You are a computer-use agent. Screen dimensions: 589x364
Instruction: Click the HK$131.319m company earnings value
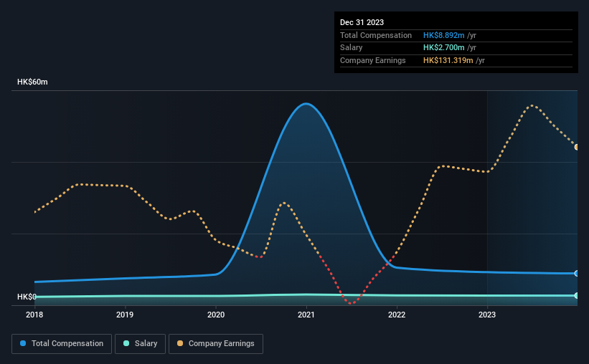click(448, 60)
